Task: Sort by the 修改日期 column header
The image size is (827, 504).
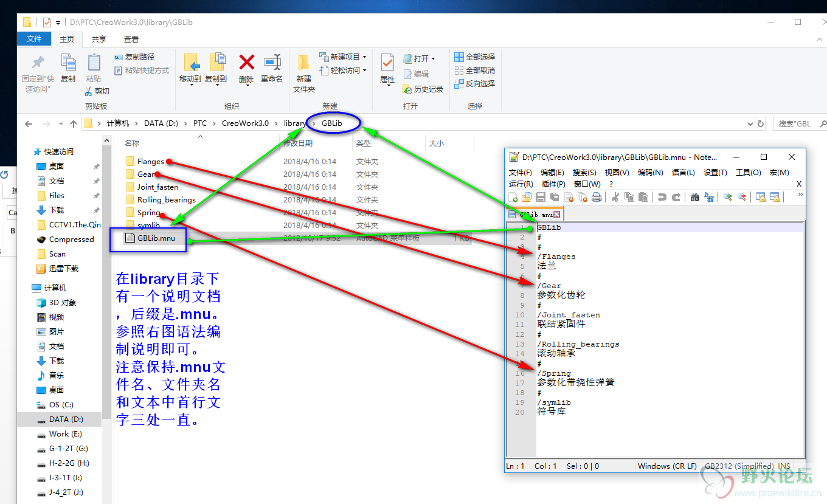Action: (298, 143)
